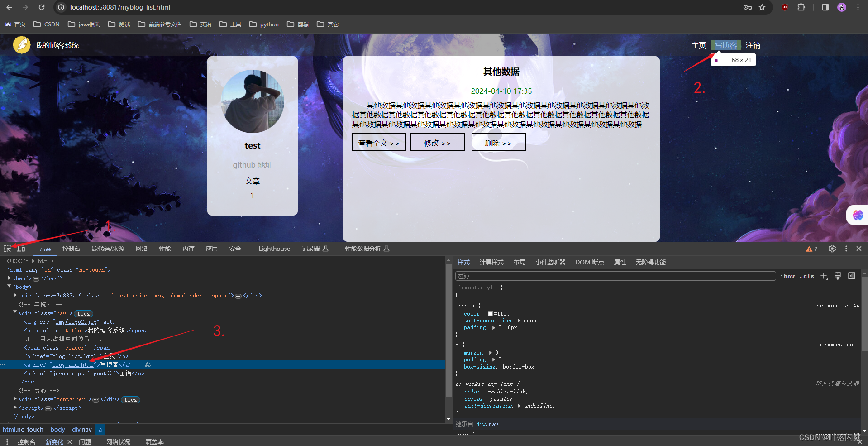The width and height of the screenshot is (868, 446).
Task: Open the floating AI assistant brain icon
Action: pos(858,215)
